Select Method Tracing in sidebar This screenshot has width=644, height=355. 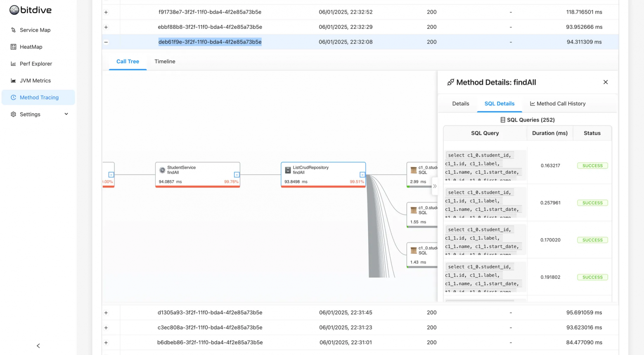tap(39, 98)
